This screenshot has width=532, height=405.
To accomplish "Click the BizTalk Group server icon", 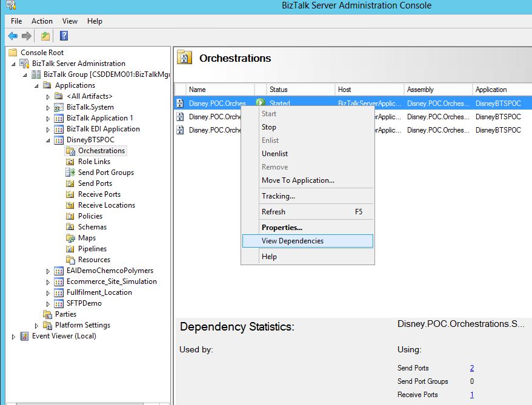I will coord(36,74).
